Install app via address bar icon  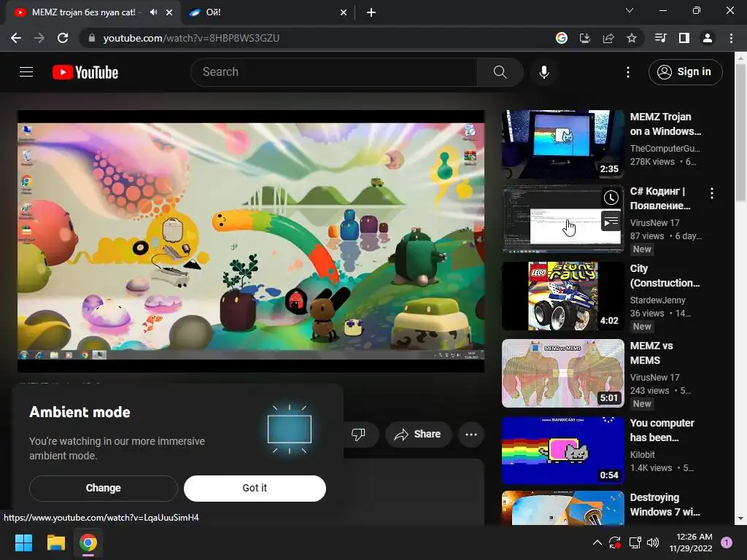tap(584, 38)
